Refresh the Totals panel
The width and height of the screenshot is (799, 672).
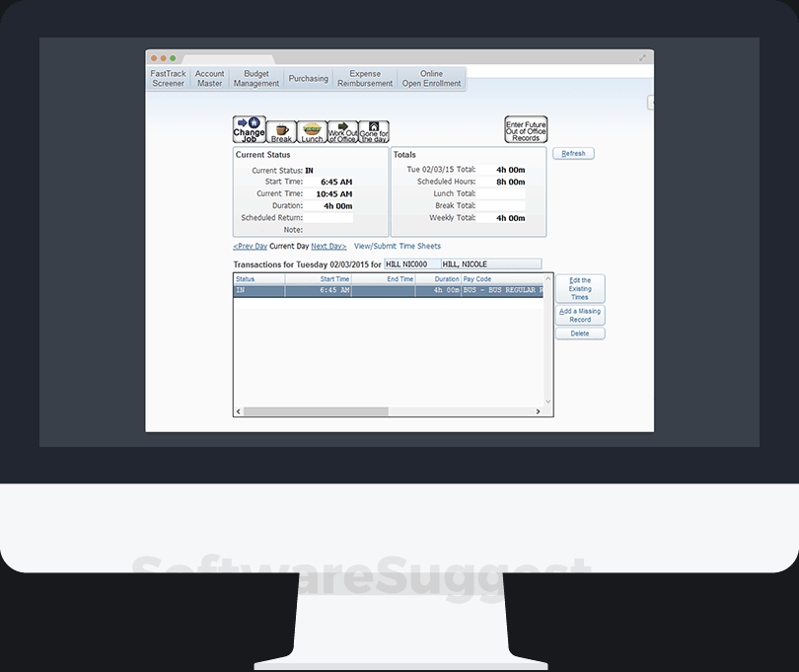click(573, 153)
